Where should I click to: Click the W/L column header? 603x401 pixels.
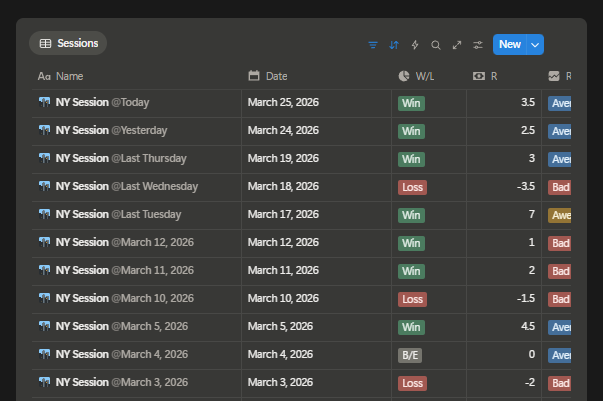coord(429,76)
